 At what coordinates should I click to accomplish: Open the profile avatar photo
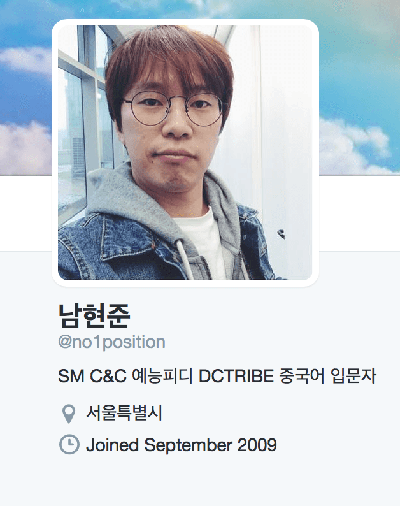coord(185,153)
